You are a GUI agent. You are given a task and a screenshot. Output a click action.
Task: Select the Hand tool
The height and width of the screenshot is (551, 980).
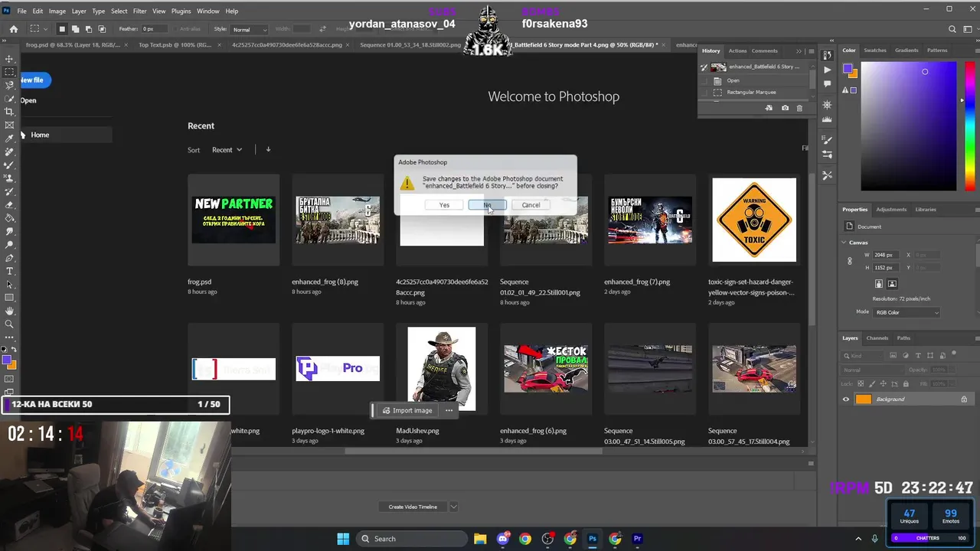click(9, 311)
